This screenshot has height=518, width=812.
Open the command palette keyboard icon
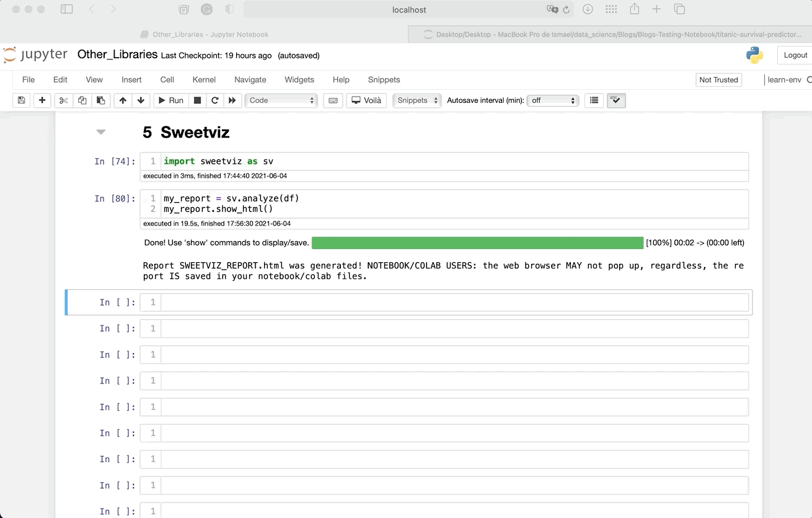coord(333,100)
